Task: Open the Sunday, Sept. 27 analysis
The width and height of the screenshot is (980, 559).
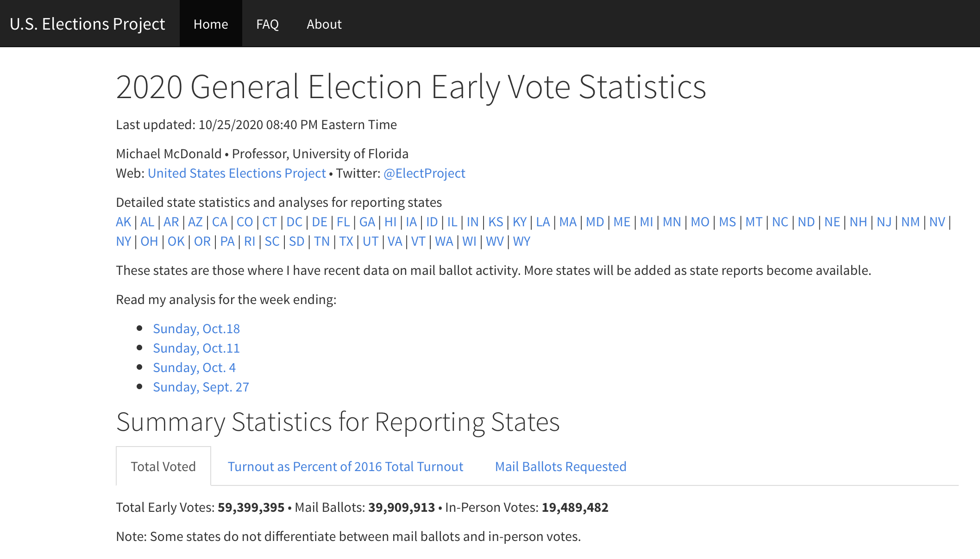Action: pos(201,387)
